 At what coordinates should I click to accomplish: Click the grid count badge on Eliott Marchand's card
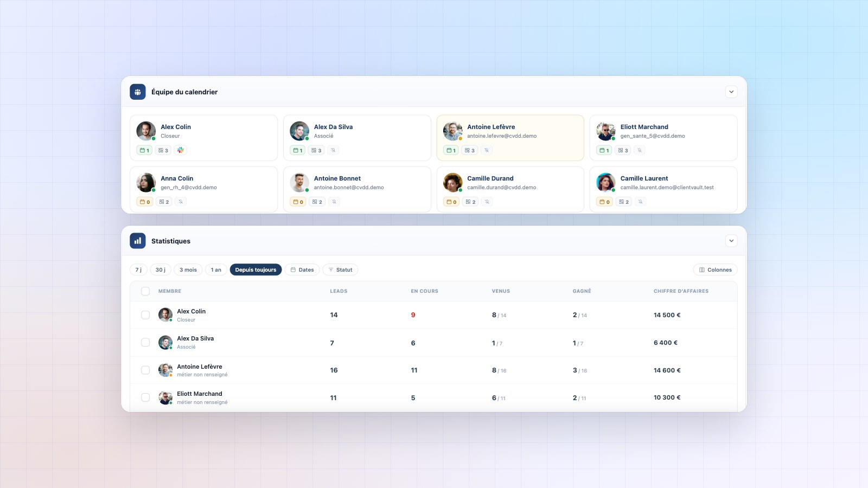[x=623, y=150]
